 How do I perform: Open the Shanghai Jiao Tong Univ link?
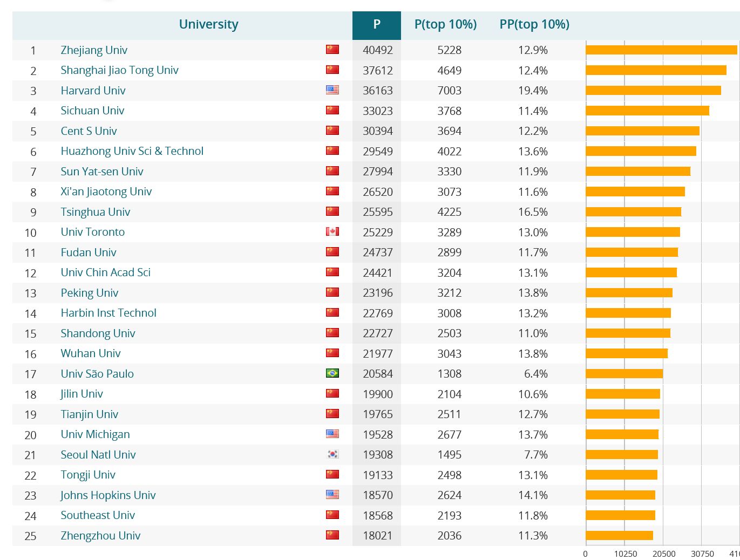(119, 70)
